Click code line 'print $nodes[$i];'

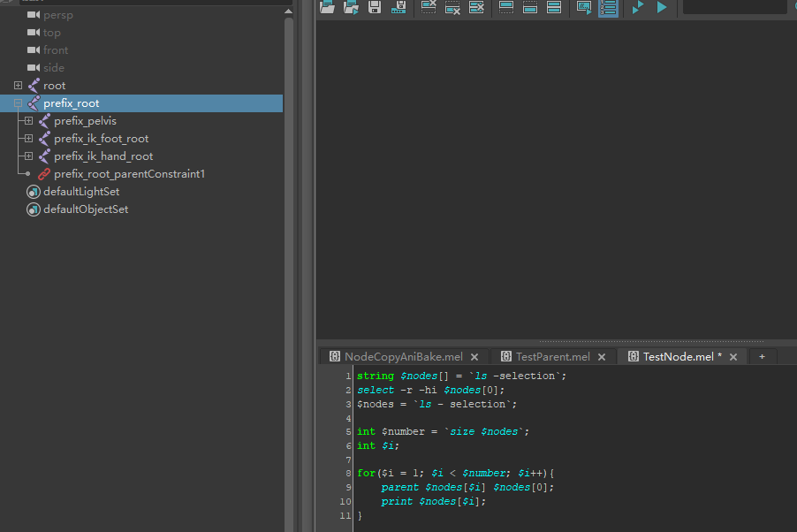point(434,501)
